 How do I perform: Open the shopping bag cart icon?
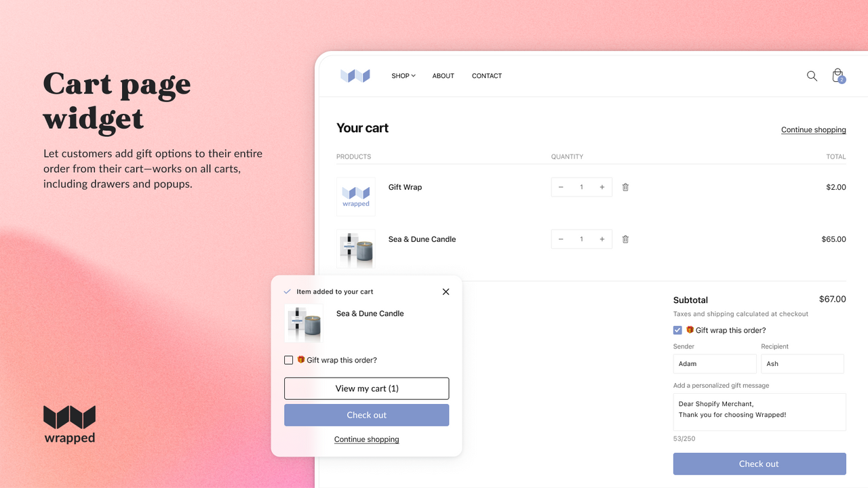838,75
